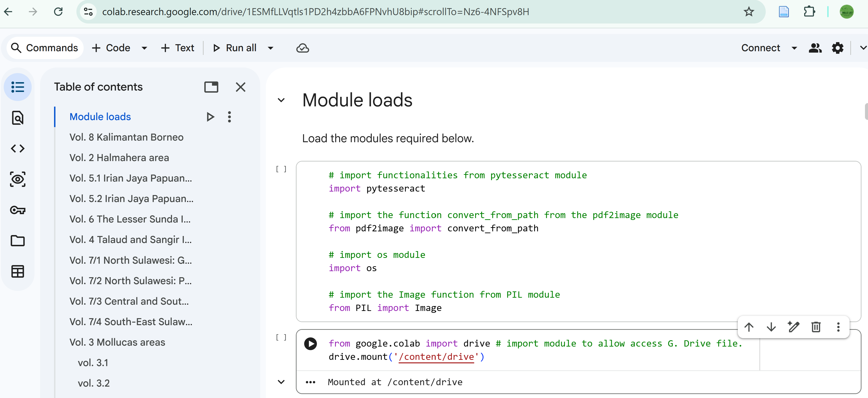Select Vol. 8 Kalimantan Borneo entry
The image size is (868, 398).
click(x=126, y=137)
